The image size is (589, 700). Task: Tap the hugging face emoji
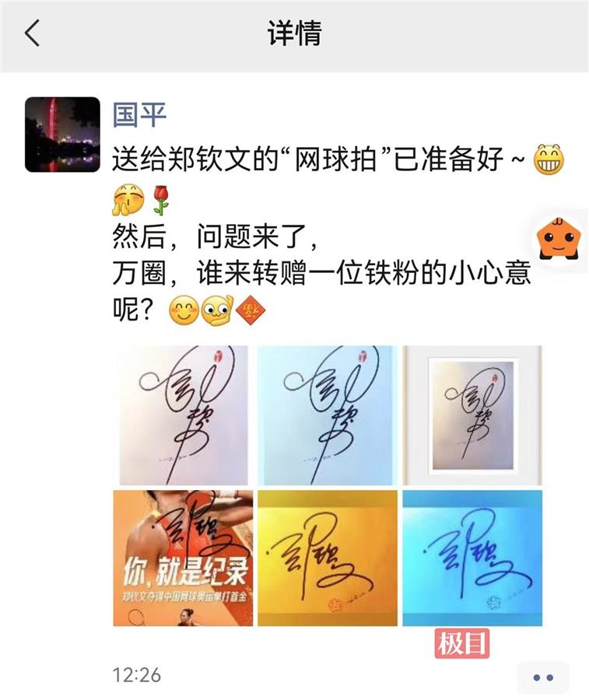[129, 201]
